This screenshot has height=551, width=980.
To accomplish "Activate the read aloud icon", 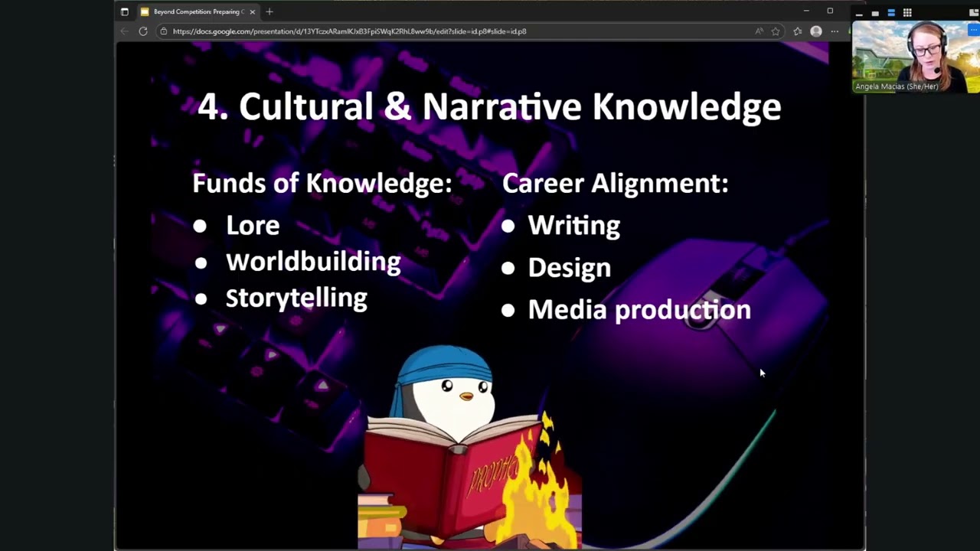I will [x=759, y=31].
